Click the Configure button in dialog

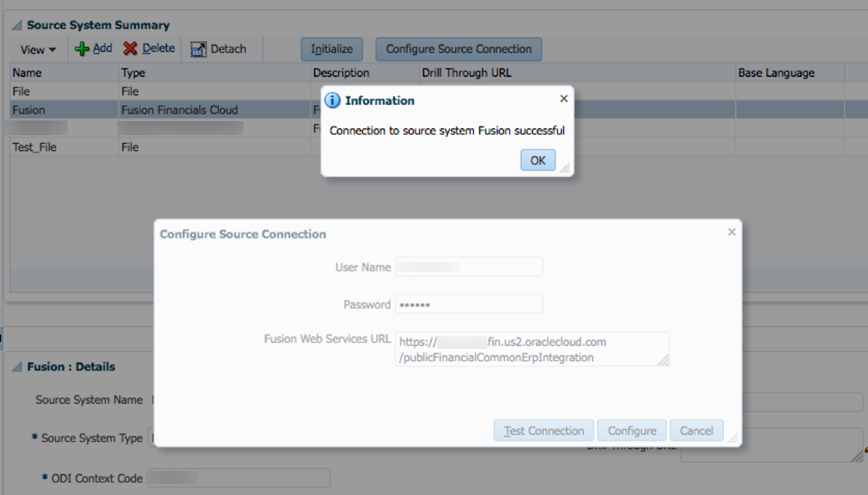(x=632, y=431)
